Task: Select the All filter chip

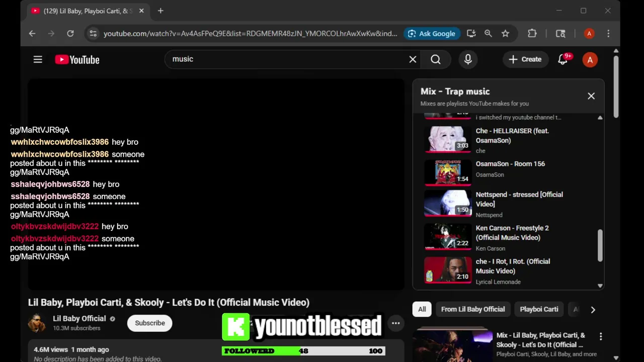Action: pos(422,309)
